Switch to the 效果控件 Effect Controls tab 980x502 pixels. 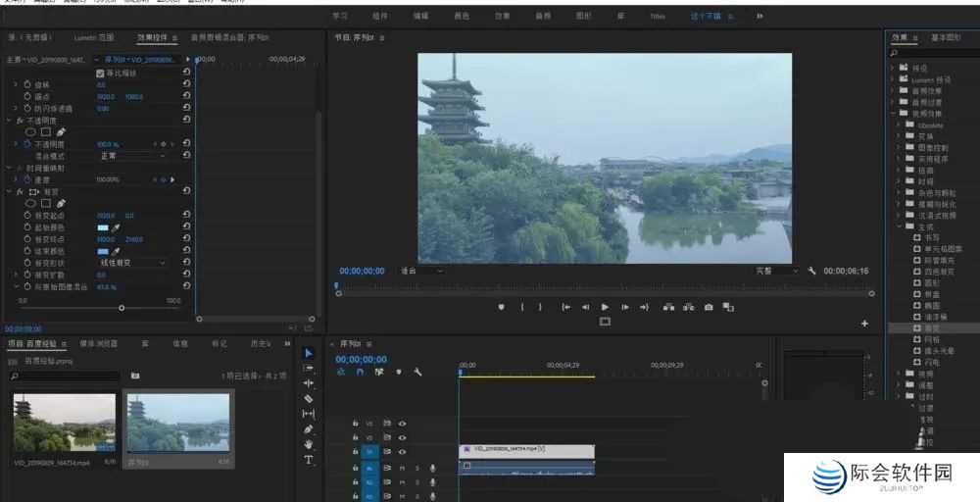153,37
